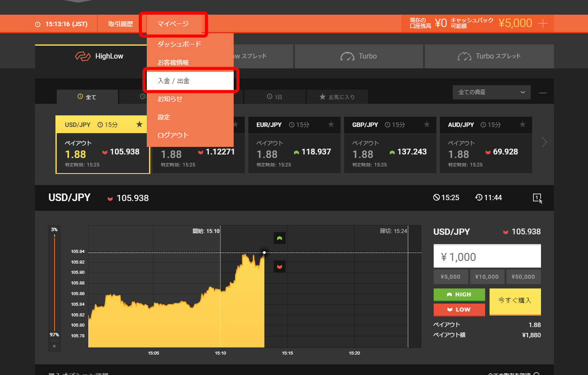The image size is (588, 375).
Task: Choose the red LOW option button
Action: click(x=459, y=310)
